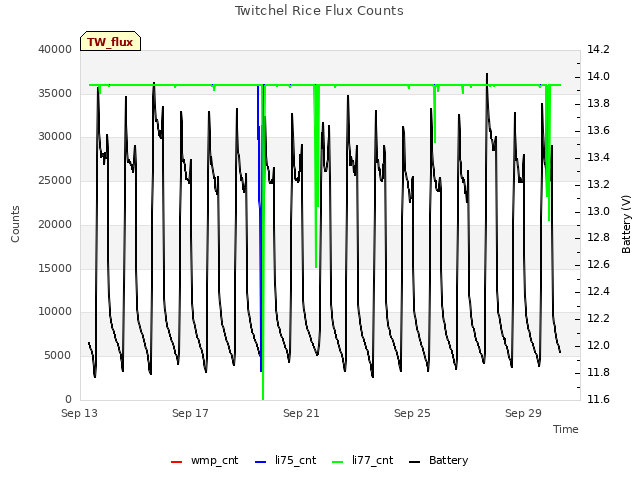Click the 11.6 battery tick label

coord(598,399)
